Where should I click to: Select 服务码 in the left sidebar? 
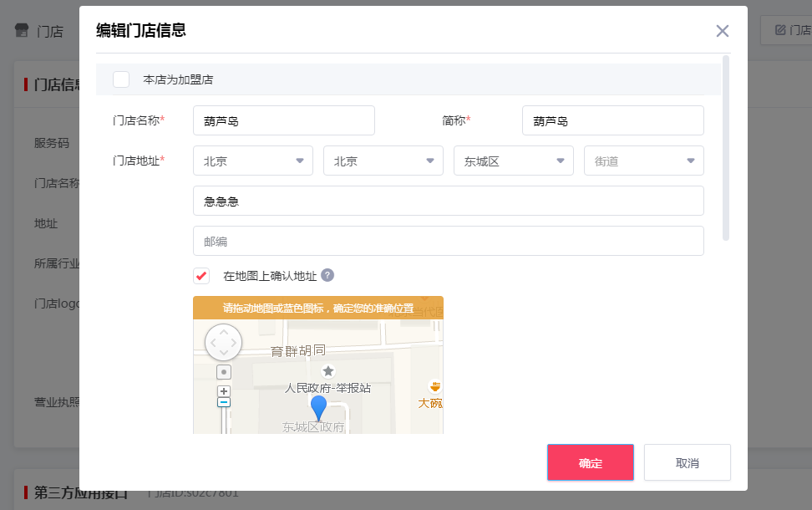coord(52,142)
